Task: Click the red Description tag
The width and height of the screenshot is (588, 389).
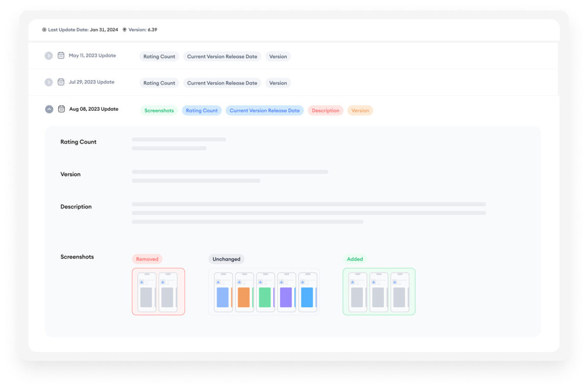Action: click(x=325, y=110)
